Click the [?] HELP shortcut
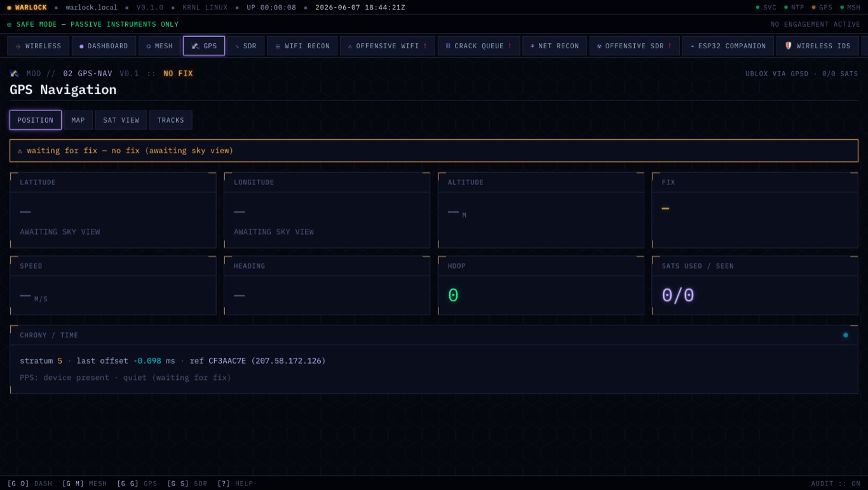Image resolution: width=868 pixels, height=490 pixels. tap(235, 484)
